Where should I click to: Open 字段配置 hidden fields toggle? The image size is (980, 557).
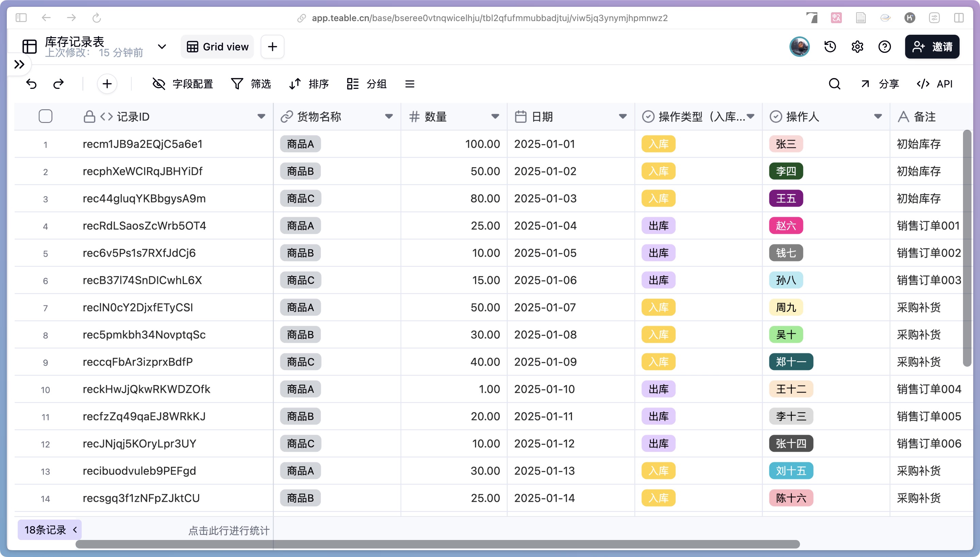pos(183,84)
